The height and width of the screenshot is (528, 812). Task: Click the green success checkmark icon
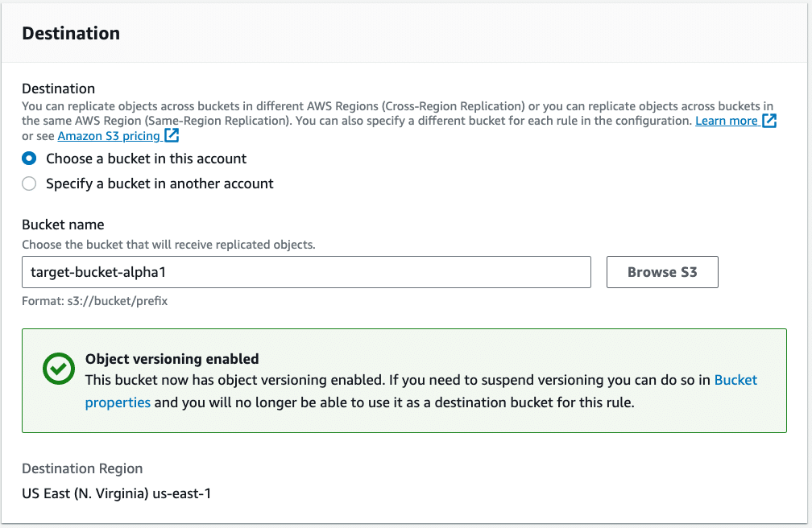pos(59,369)
